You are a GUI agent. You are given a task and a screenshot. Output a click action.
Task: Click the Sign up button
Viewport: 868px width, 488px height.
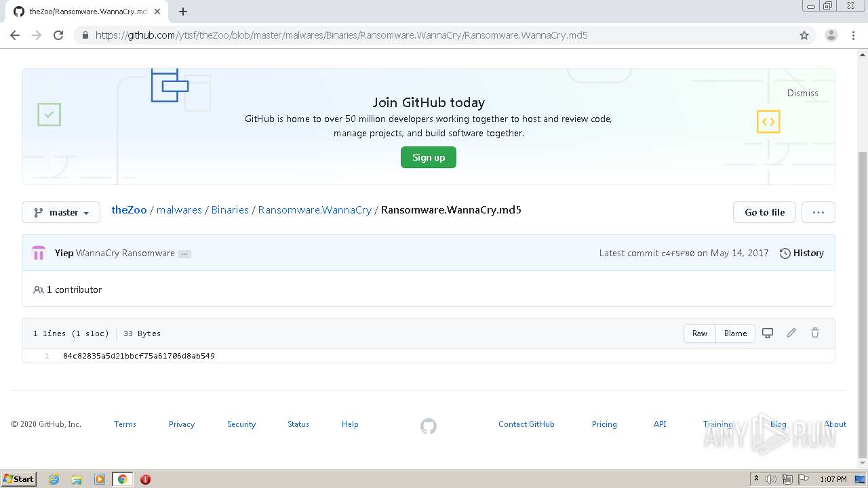(x=429, y=157)
